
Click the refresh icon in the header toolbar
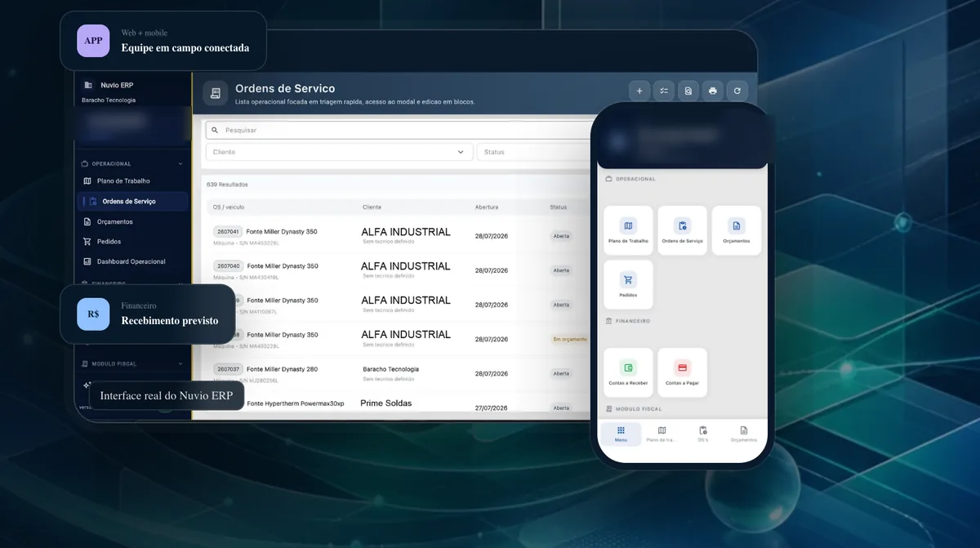tap(737, 91)
